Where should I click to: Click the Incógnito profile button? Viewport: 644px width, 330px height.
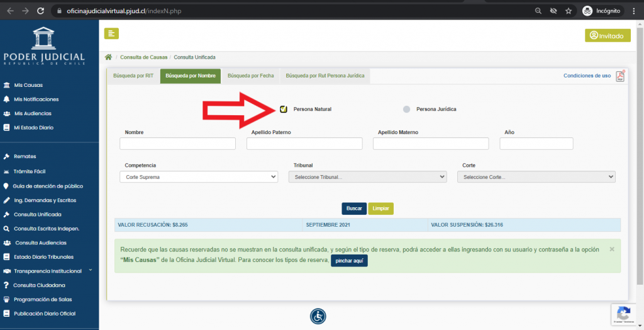603,11
